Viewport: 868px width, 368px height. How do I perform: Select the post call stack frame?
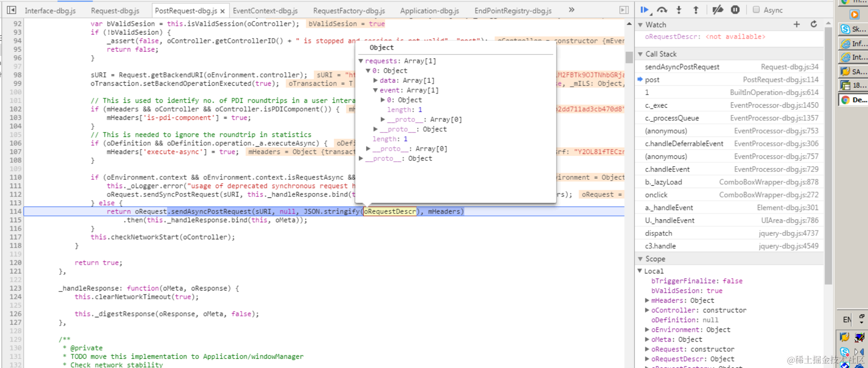click(730, 79)
